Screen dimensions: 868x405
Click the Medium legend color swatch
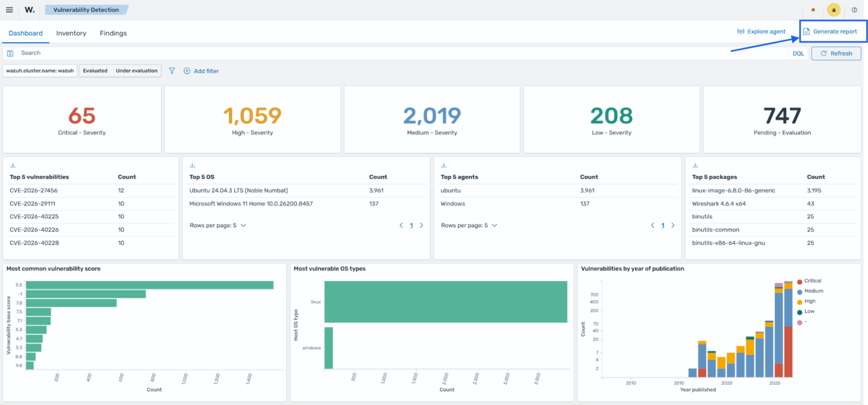[799, 292]
